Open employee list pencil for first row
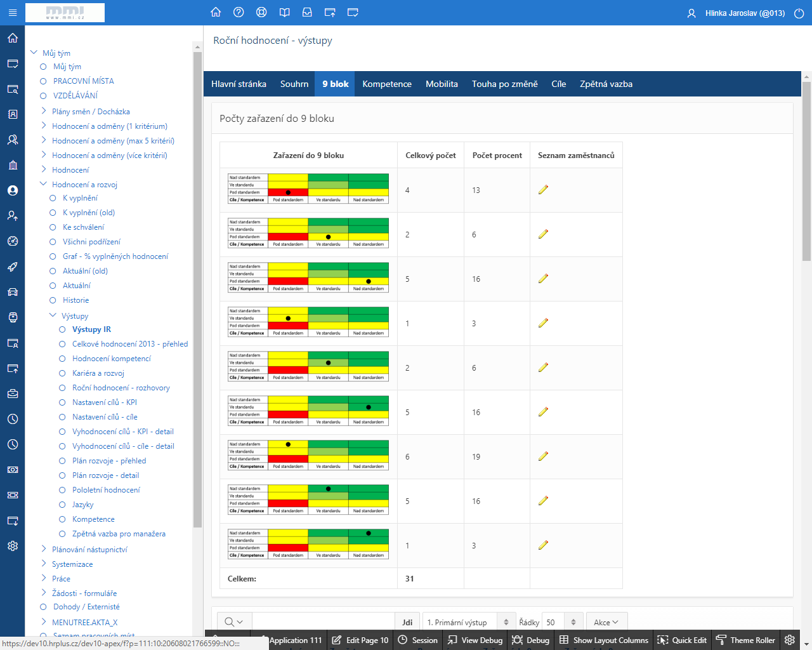This screenshot has width=812, height=650. coord(543,190)
